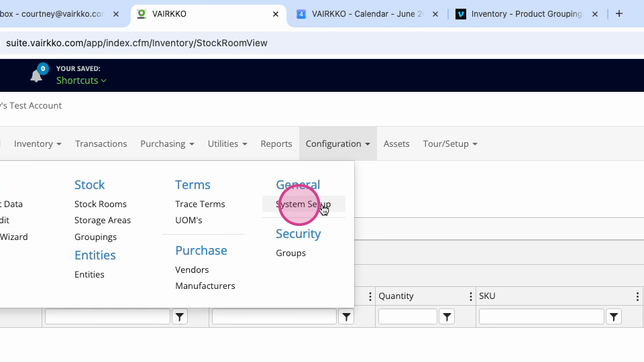The height and width of the screenshot is (362, 644).
Task: Close the VAIRKKO Calendar tab
Action: pyautogui.click(x=435, y=14)
